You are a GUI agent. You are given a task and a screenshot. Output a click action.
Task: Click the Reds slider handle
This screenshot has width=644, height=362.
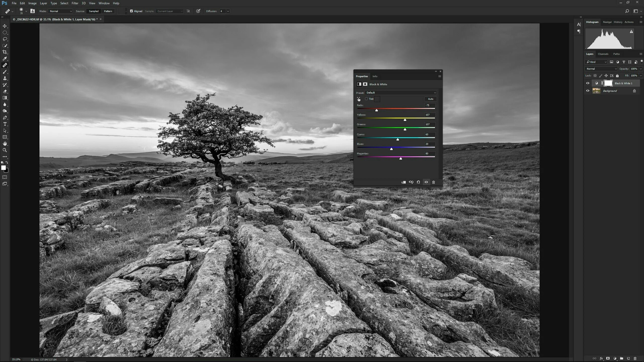(x=377, y=110)
